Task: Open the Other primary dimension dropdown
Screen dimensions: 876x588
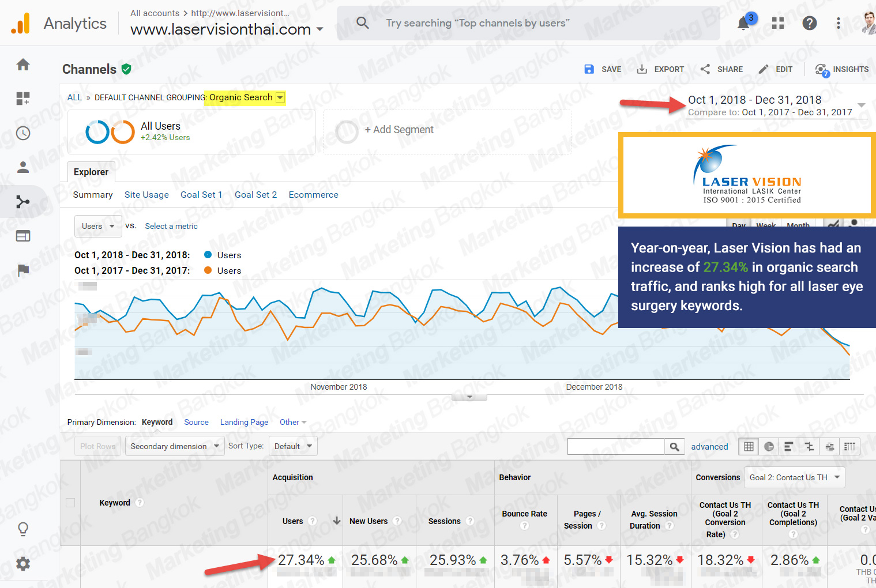Action: tap(293, 422)
